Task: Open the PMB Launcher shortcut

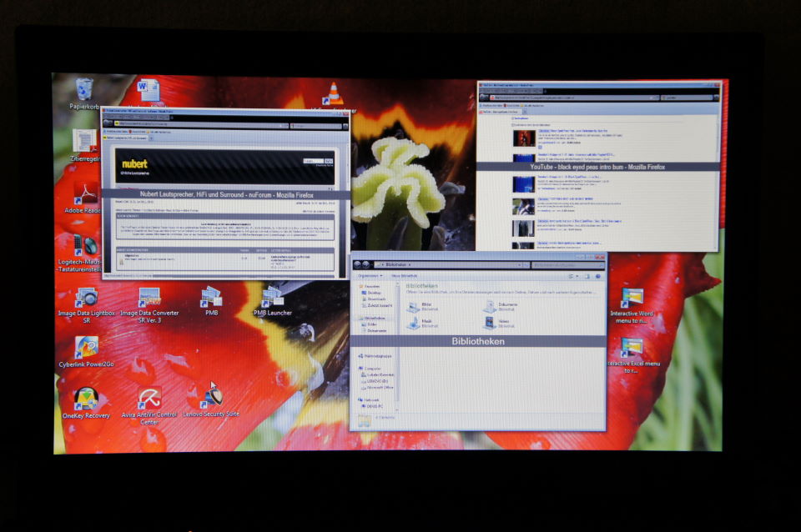Action: pos(273,298)
